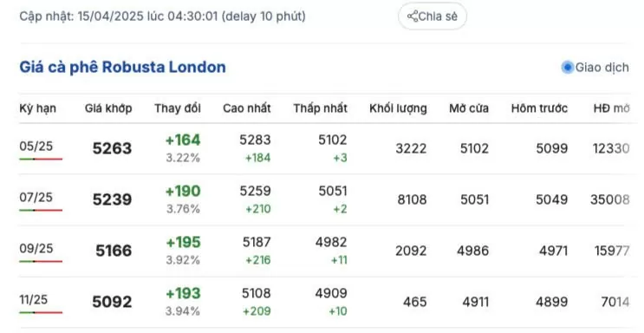
Task: Click the Cao nhất column header
Action: tap(247, 108)
